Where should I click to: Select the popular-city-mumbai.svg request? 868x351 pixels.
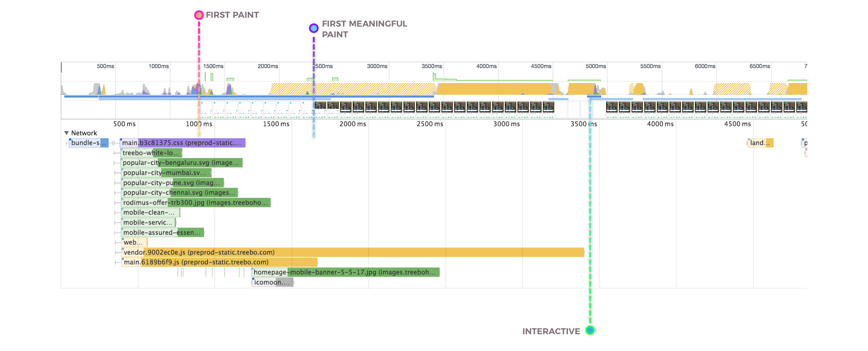coord(166,173)
